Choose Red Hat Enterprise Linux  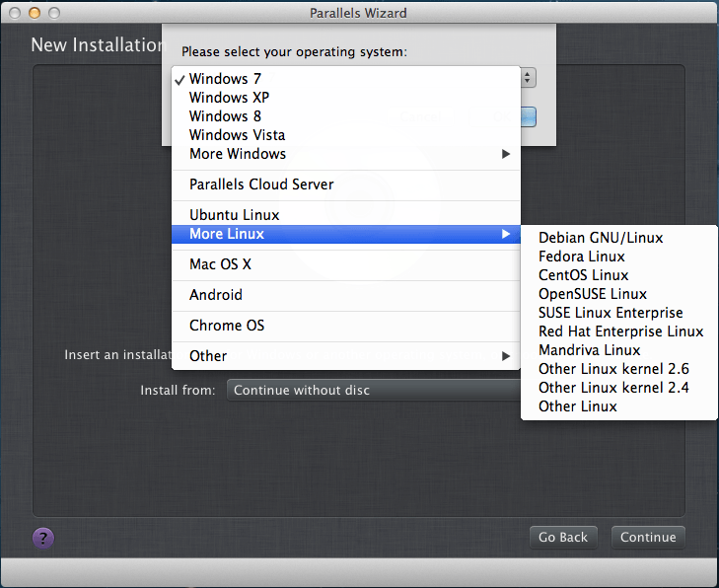(619, 331)
